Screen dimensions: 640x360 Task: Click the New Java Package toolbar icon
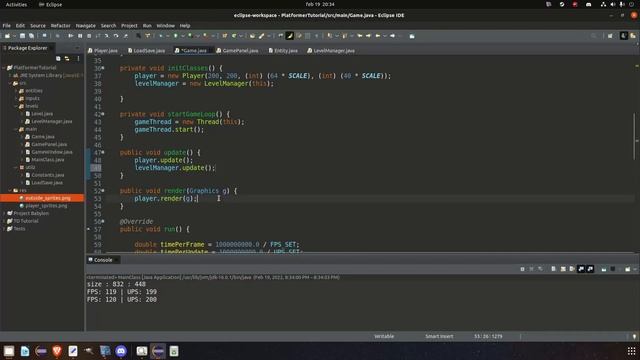pyautogui.click(x=224, y=36)
